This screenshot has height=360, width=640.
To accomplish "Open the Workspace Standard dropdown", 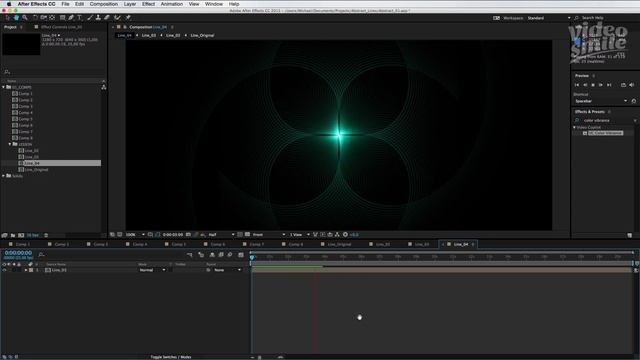I will [x=548, y=18].
